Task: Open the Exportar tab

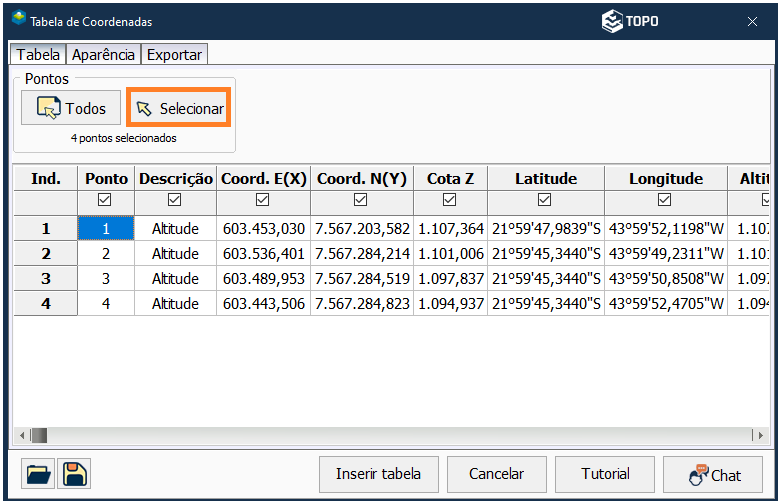Action: click(x=175, y=55)
